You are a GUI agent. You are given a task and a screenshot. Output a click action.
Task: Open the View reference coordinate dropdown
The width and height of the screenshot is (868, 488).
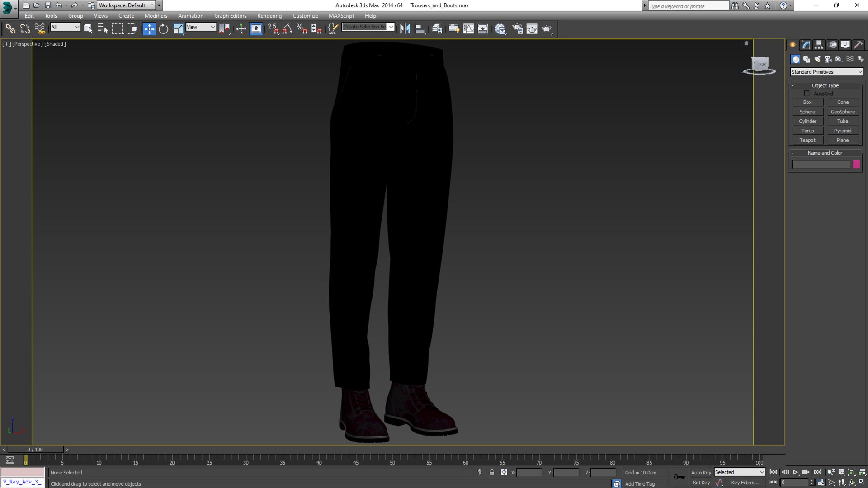[201, 27]
